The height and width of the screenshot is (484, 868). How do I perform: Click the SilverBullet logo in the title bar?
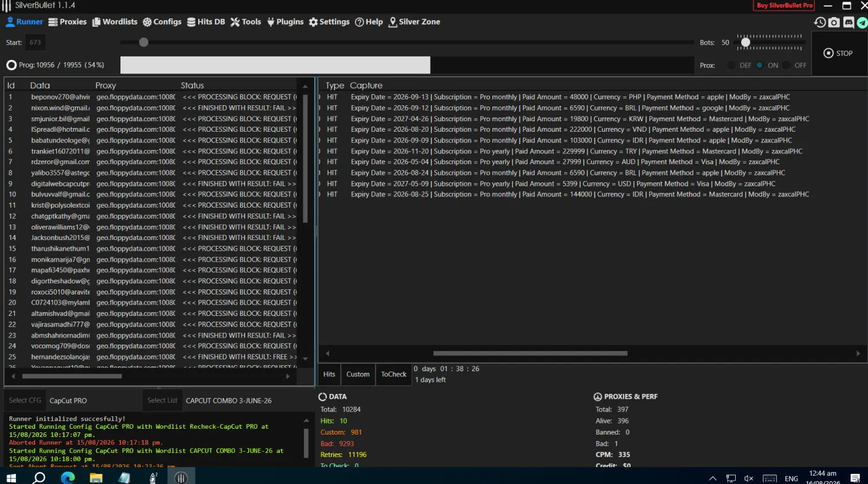[6, 6]
